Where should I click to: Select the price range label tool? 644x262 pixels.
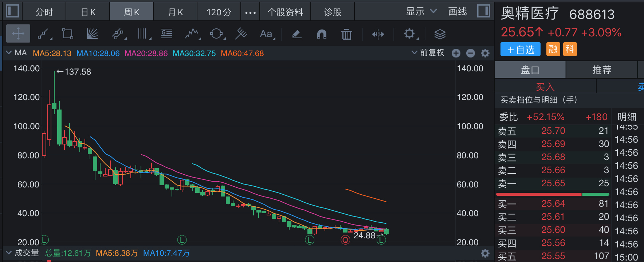[167, 34]
